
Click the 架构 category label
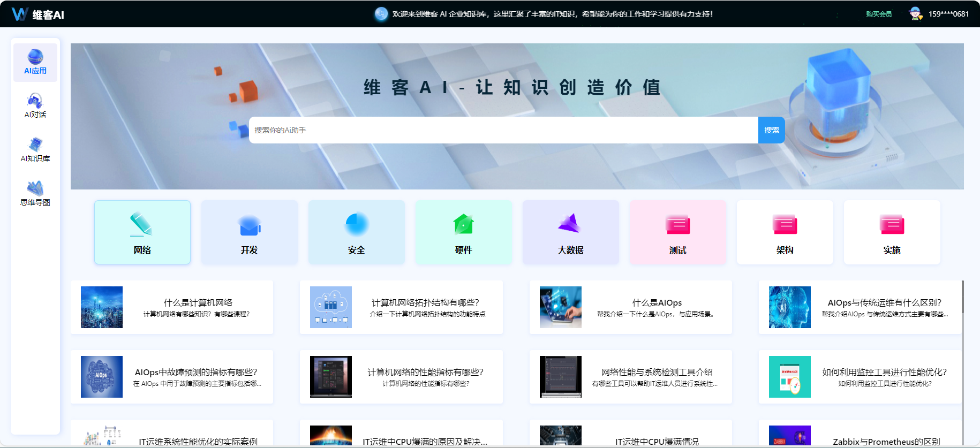point(785,250)
